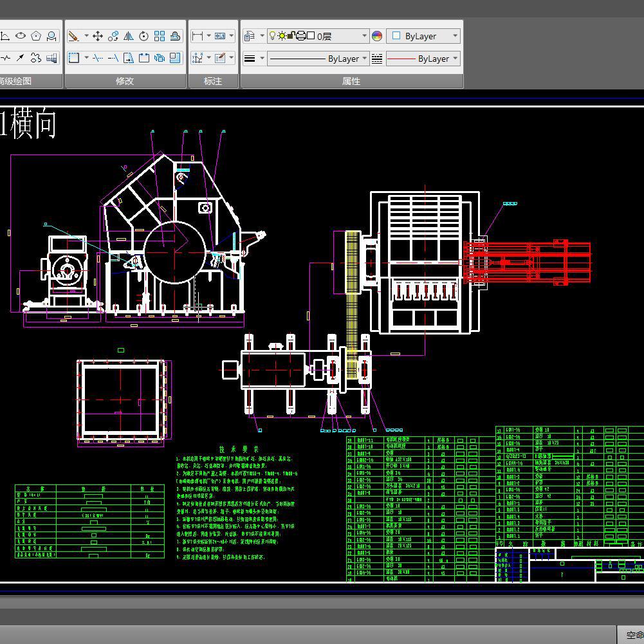Open the color wheel picker

(376, 36)
